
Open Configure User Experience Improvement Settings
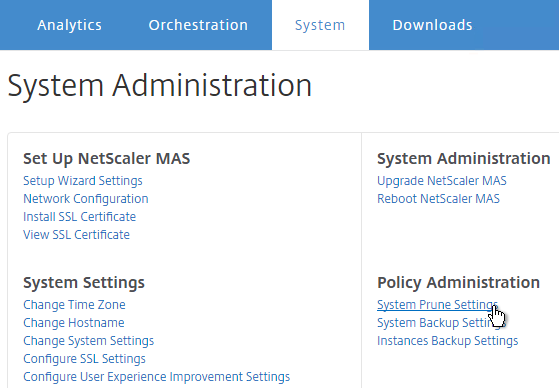pos(157,377)
